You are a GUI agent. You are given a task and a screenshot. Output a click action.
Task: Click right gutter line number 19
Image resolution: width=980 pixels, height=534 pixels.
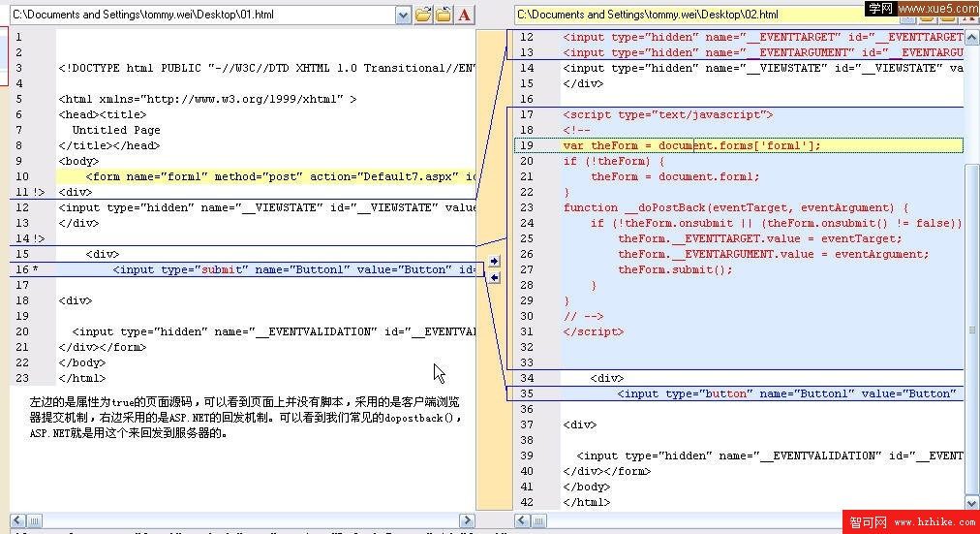[527, 145]
